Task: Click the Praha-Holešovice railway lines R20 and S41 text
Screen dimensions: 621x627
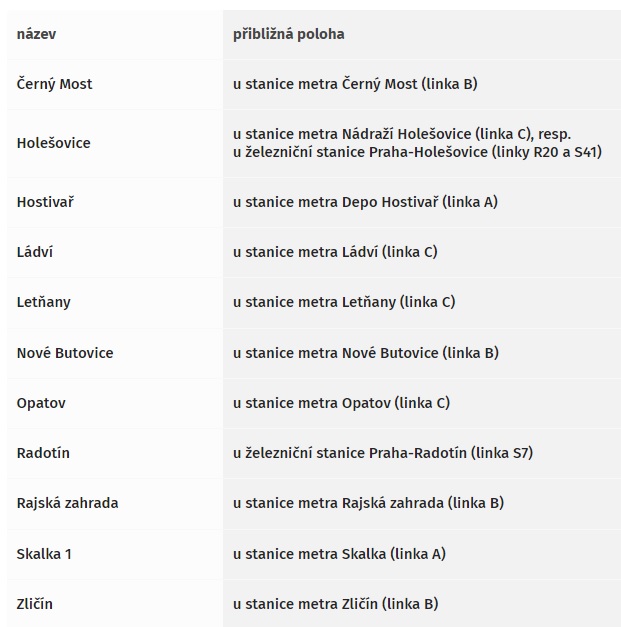Action: [417, 152]
